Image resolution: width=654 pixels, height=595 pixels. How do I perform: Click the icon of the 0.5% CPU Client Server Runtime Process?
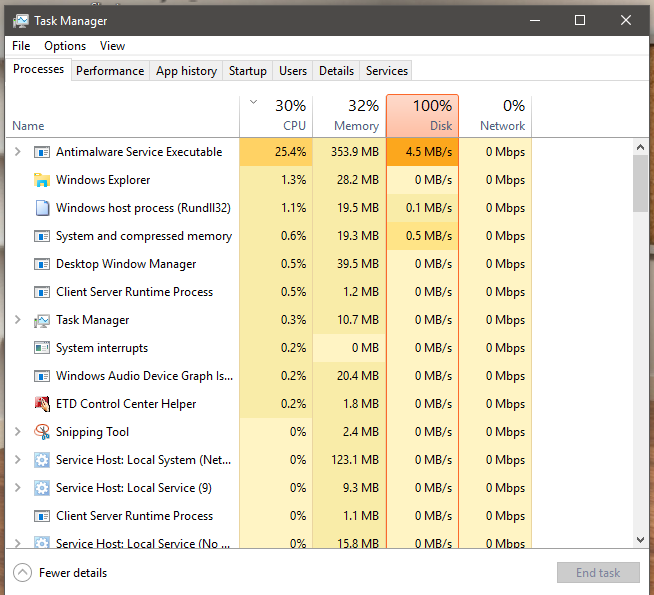tap(42, 292)
